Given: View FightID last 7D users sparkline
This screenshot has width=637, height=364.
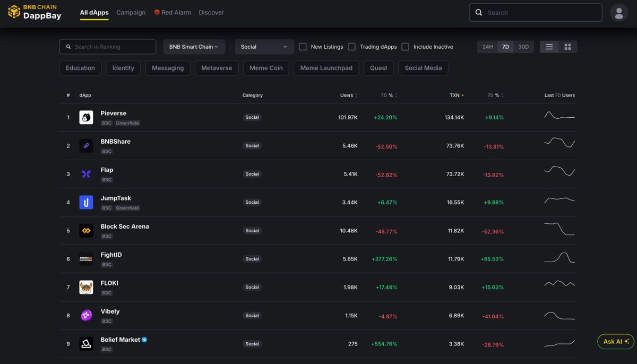Looking at the screenshot, I should (x=559, y=258).
